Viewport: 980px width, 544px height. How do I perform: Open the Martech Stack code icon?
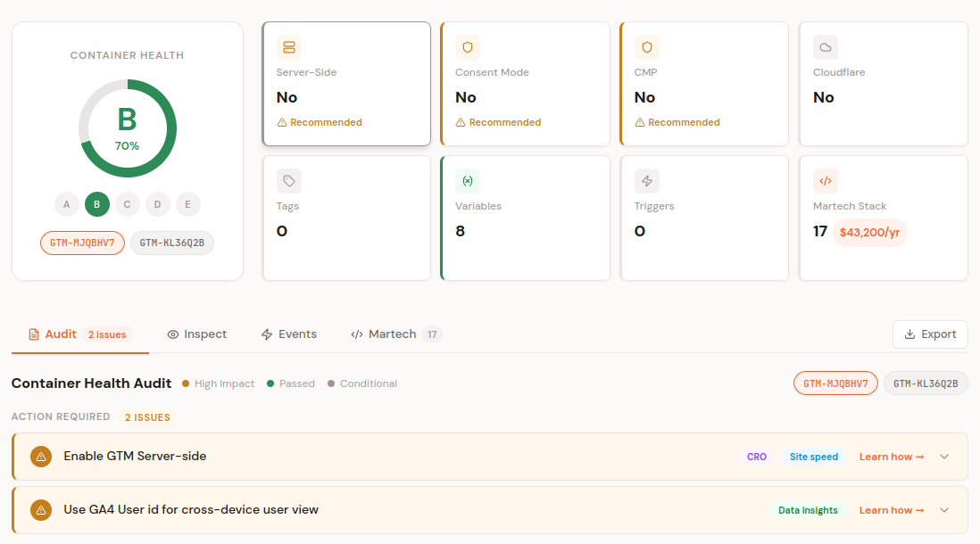point(825,180)
